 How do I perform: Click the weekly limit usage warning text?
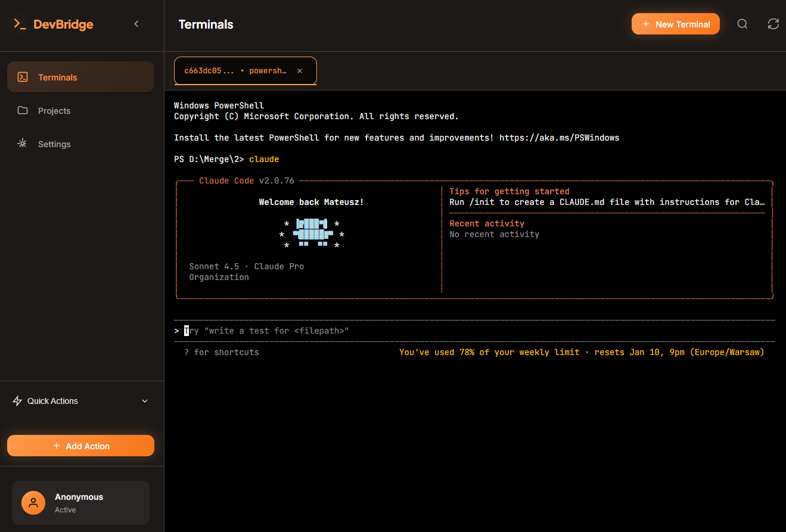point(582,352)
